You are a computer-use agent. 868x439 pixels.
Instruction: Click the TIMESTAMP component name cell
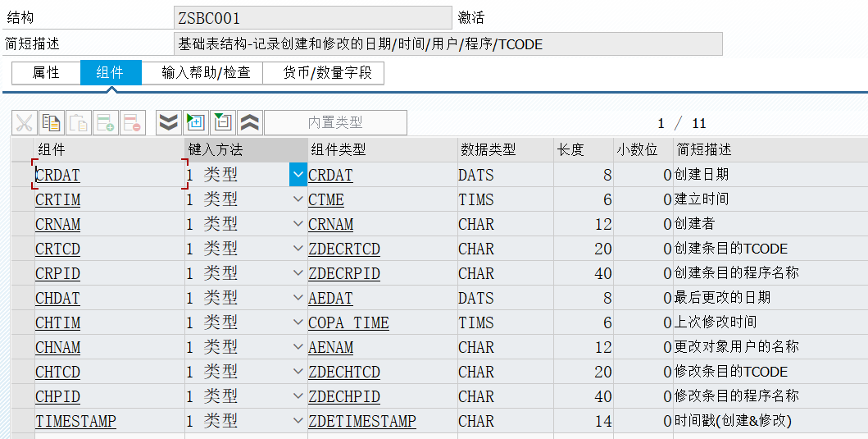(110, 421)
